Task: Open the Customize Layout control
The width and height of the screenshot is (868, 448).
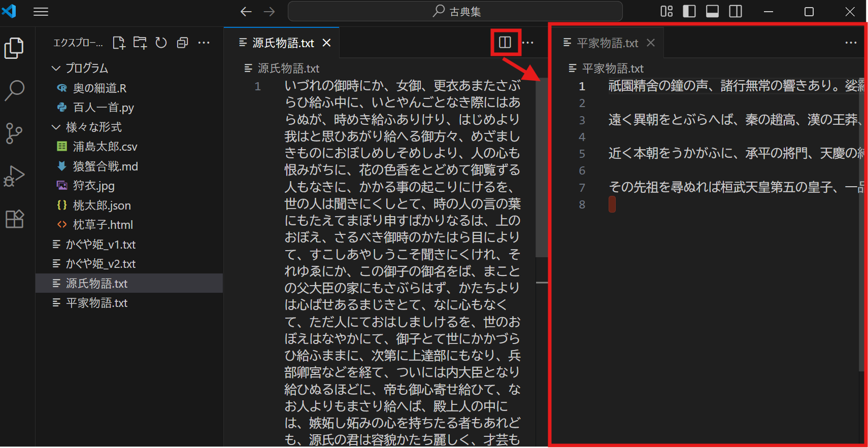Action: coord(666,12)
